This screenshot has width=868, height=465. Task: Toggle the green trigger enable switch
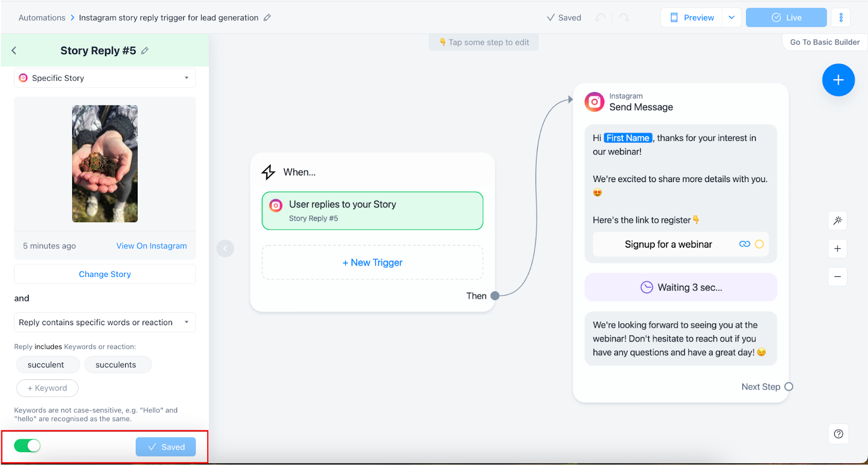[27, 446]
